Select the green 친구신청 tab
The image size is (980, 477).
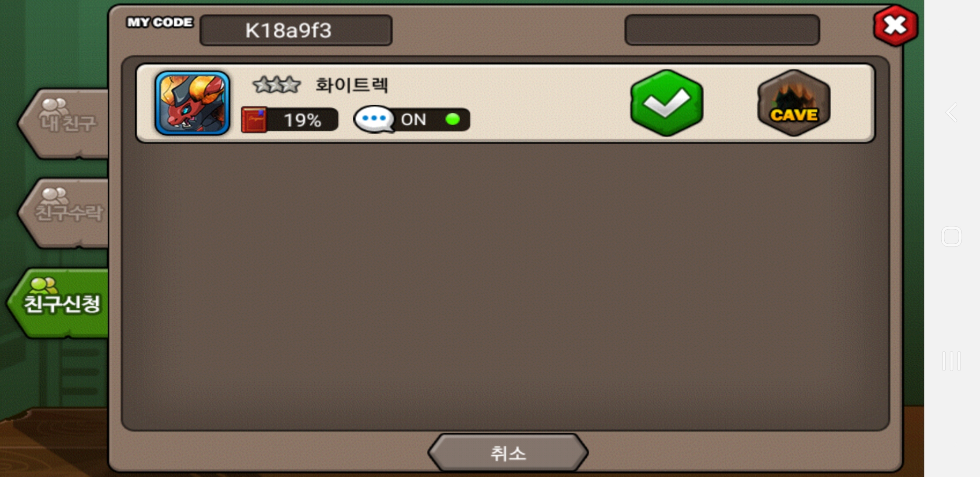[58, 303]
